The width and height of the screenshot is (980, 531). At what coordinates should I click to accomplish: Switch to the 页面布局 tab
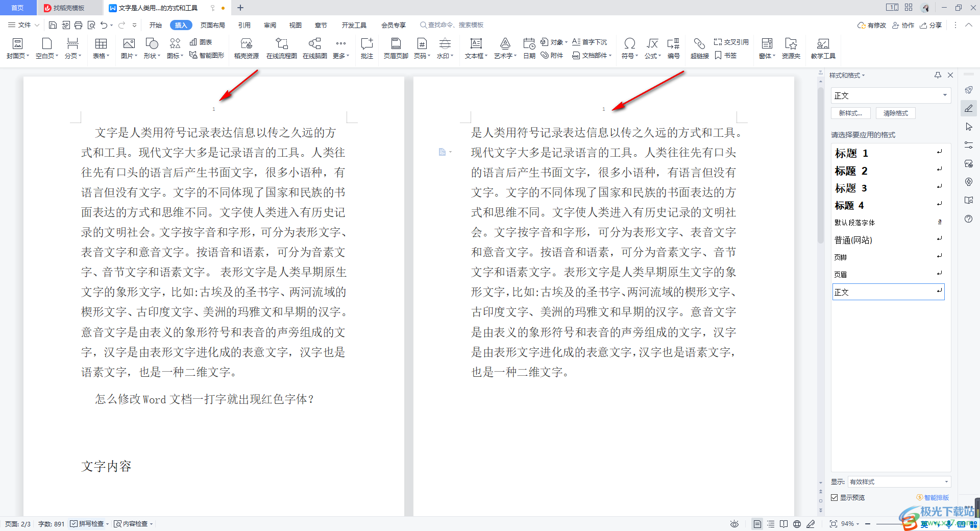[213, 25]
